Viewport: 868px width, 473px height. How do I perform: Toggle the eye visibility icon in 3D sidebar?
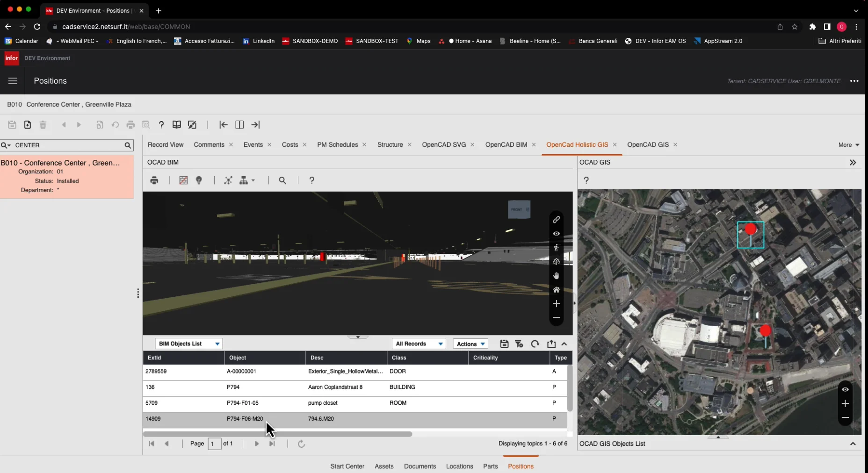(557, 234)
